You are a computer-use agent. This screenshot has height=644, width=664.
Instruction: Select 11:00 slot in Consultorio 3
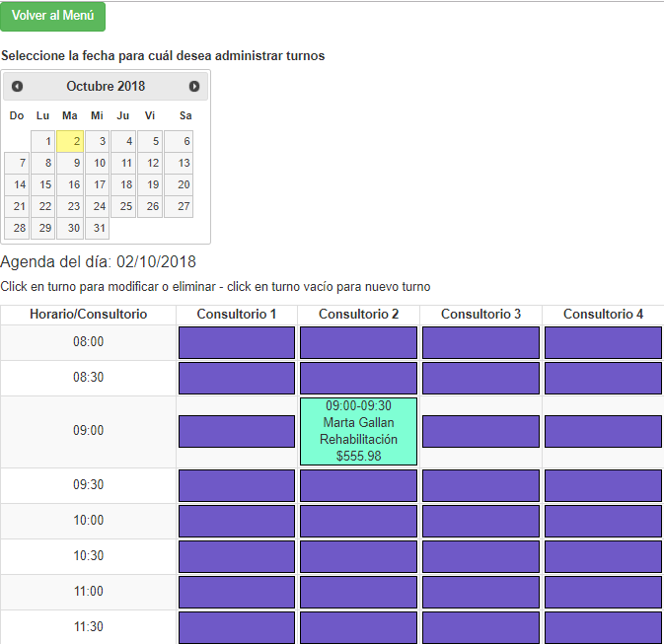[x=480, y=592]
